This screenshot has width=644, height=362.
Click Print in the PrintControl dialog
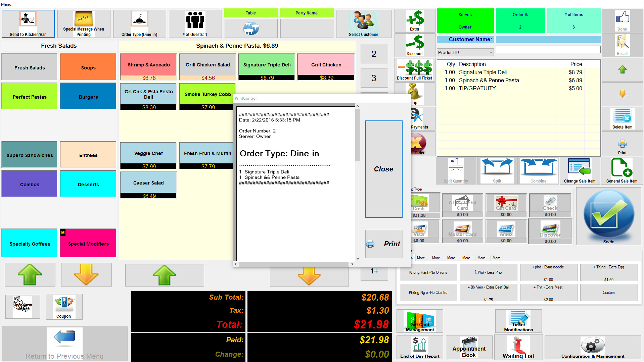point(384,244)
